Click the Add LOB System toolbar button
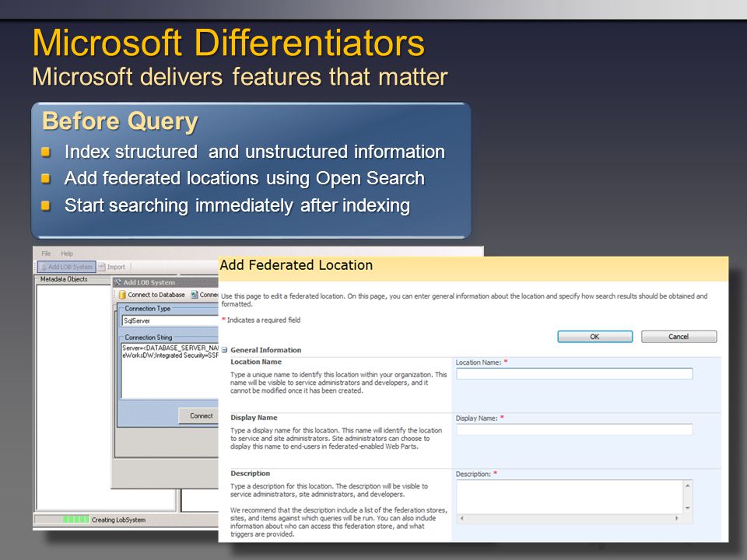 click(x=66, y=267)
